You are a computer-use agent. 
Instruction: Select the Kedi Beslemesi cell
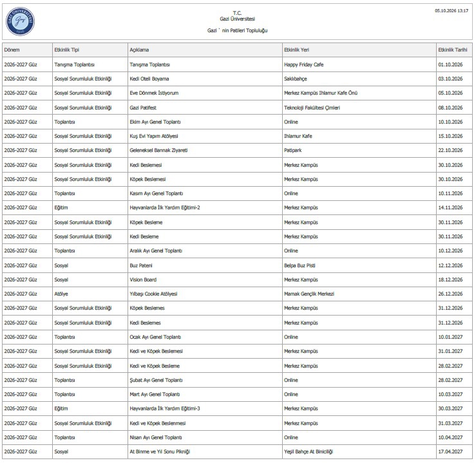205,165
